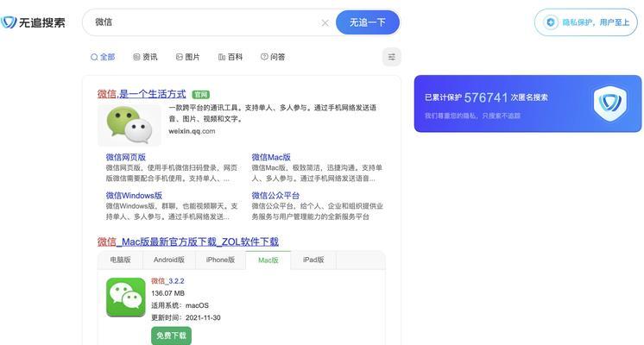Click the blue plus shield icon in the privacy button
This screenshot has width=644, height=345.
pyautogui.click(x=551, y=22)
